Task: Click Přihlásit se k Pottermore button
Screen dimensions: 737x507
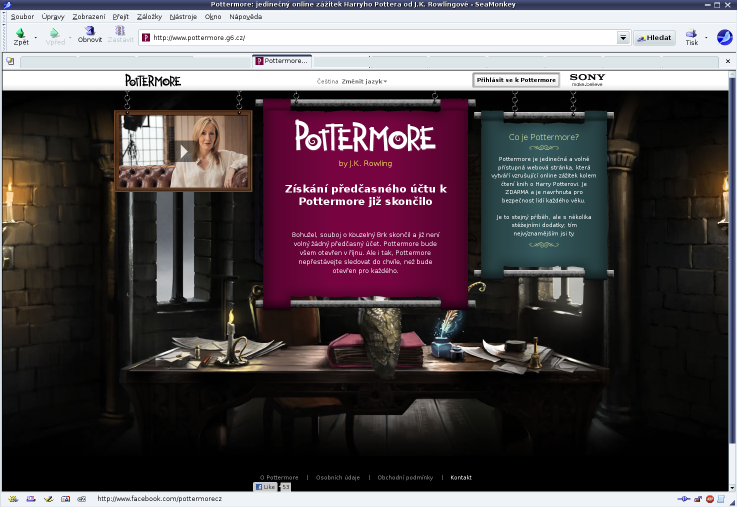Action: [x=516, y=80]
